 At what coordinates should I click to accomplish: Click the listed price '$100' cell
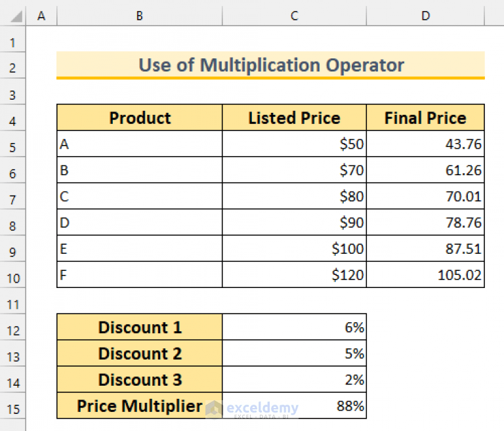(x=295, y=249)
